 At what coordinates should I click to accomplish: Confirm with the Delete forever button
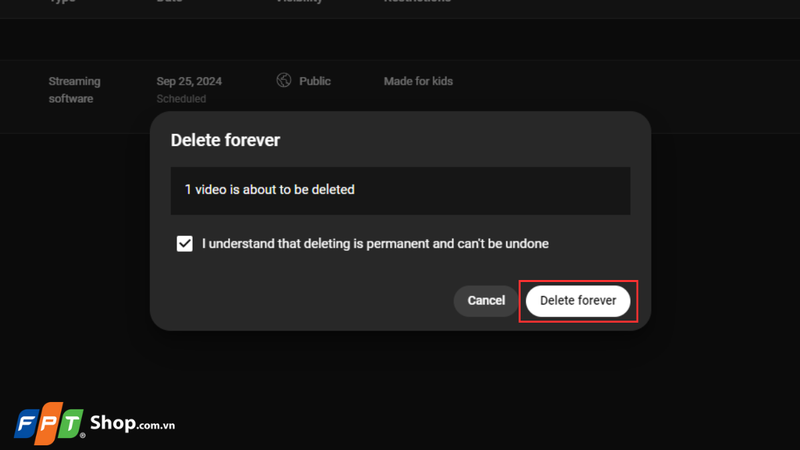tap(578, 301)
